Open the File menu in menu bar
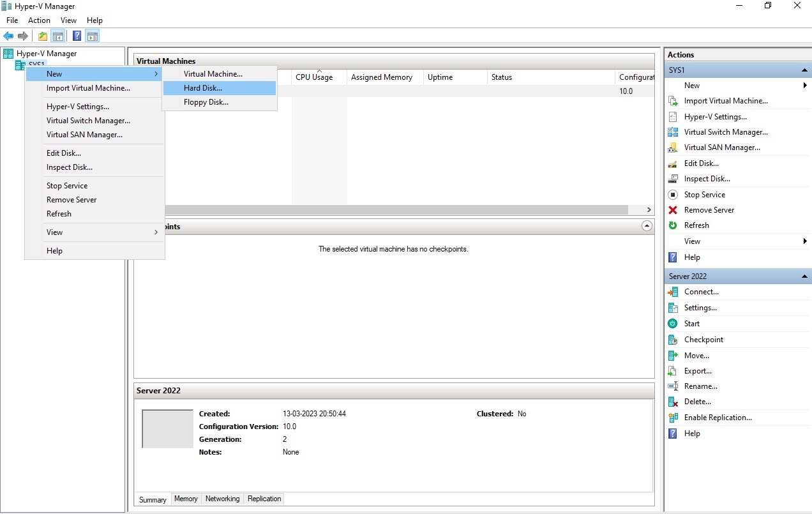This screenshot has height=514, width=812. point(12,20)
